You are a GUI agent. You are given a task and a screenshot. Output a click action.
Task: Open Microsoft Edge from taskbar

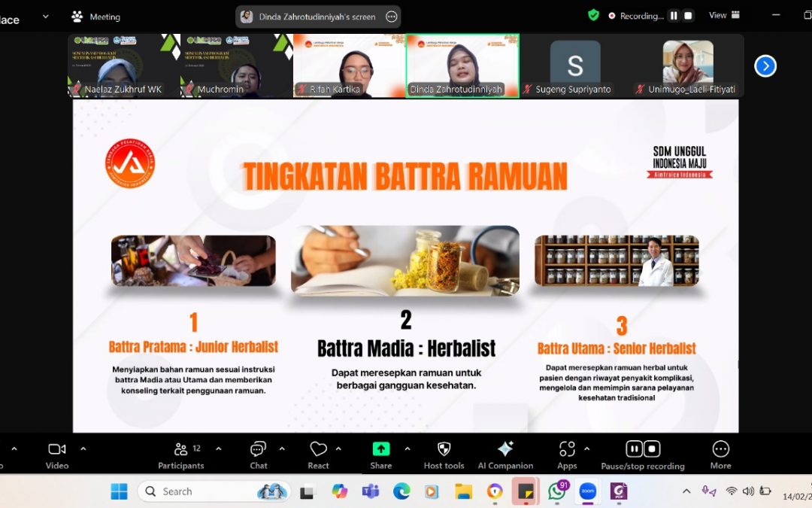[x=401, y=491]
